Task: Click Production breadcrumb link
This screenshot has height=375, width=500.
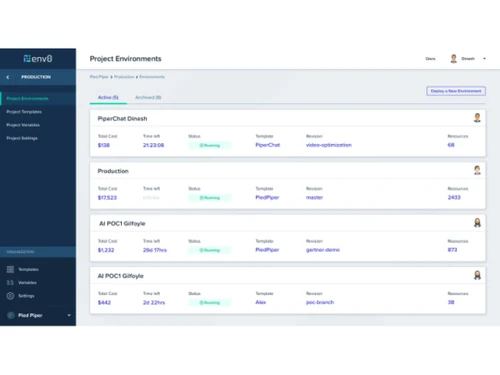Action: coord(124,77)
